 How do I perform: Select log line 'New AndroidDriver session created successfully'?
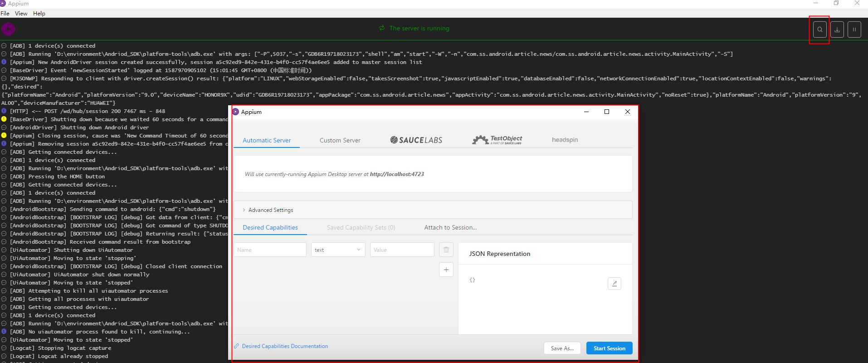[216, 62]
